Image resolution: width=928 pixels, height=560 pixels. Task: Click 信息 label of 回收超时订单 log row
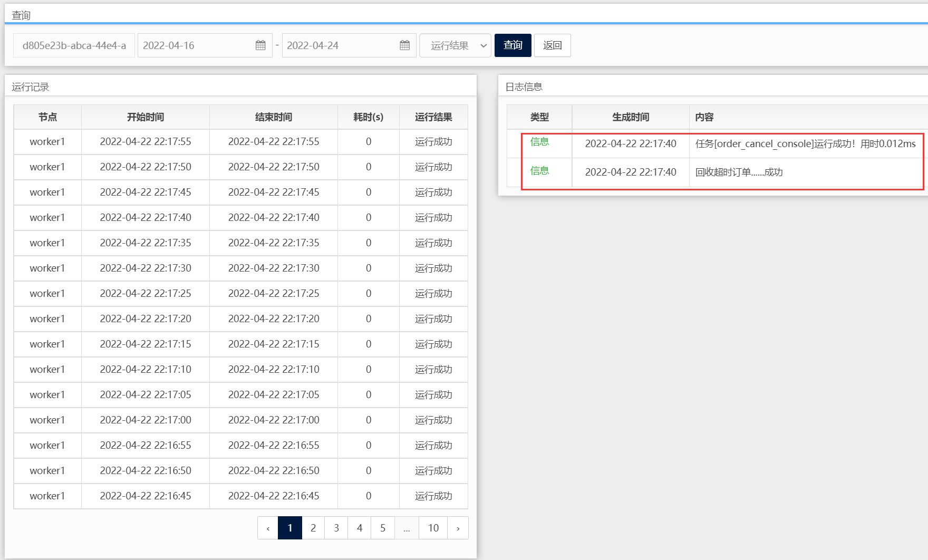click(539, 171)
